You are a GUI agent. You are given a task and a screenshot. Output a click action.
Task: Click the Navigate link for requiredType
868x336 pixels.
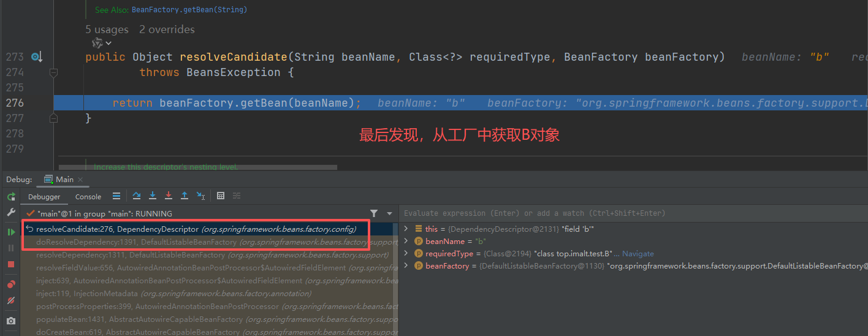(x=638, y=254)
